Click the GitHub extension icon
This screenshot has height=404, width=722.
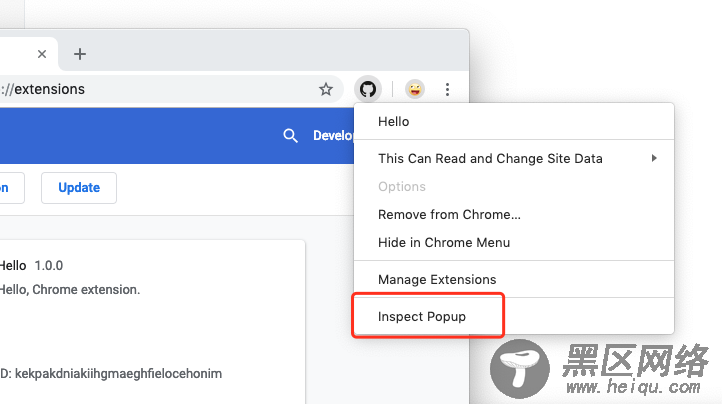point(368,89)
